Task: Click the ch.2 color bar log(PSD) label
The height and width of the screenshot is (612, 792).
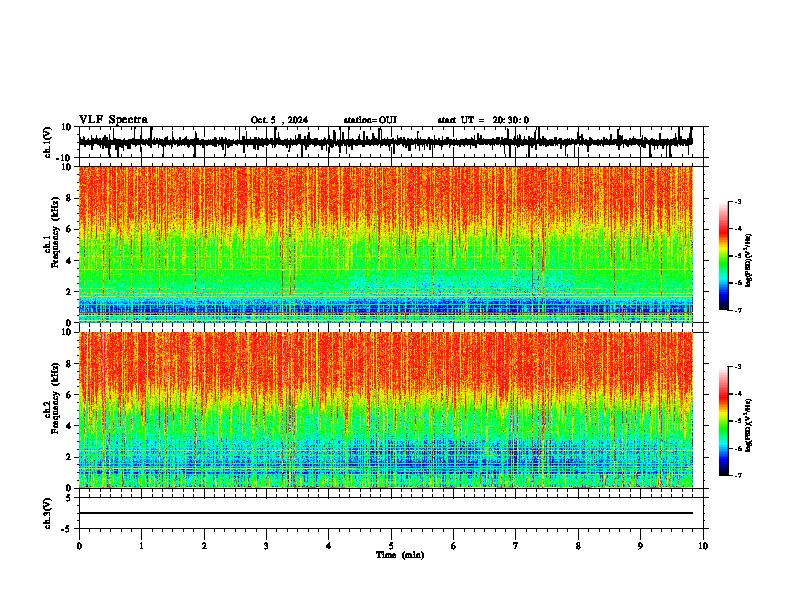Action: pos(749,425)
